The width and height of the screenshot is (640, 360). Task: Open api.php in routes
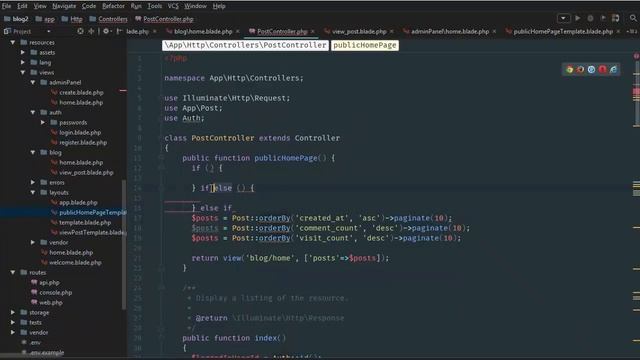pyautogui.click(x=49, y=282)
